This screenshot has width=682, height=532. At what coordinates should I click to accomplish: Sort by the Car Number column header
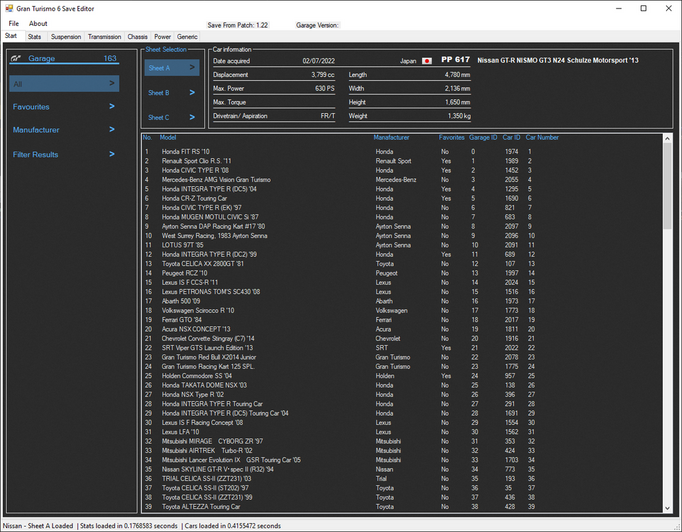coord(542,137)
